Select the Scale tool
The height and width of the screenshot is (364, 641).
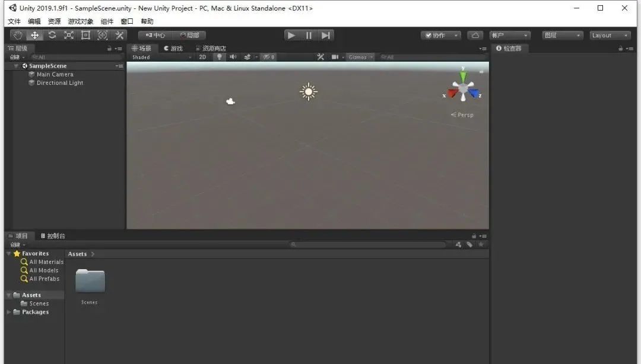pyautogui.click(x=69, y=35)
